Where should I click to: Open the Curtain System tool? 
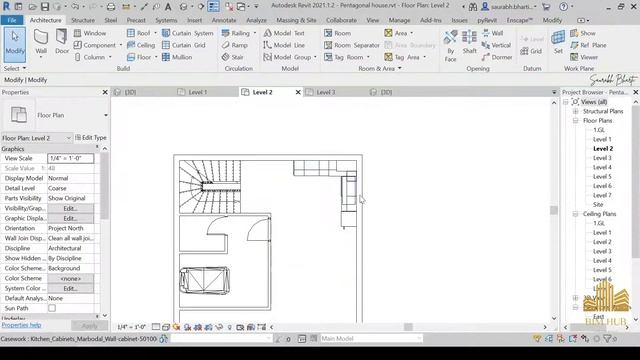click(187, 33)
